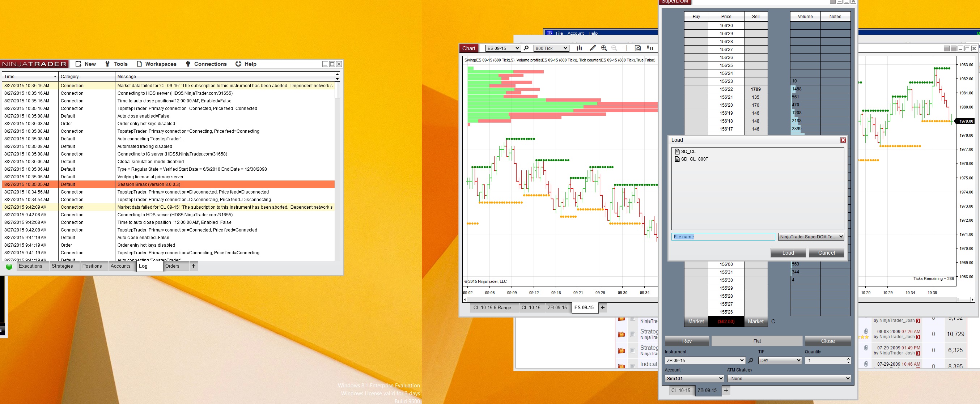This screenshot has height=404, width=980.
Task: Open the indicators/strategies icon in chart toolbar
Action: click(x=650, y=48)
